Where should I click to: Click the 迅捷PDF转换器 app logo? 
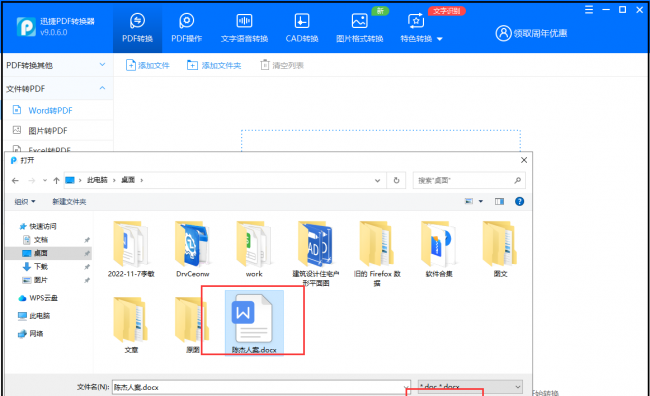[26, 27]
